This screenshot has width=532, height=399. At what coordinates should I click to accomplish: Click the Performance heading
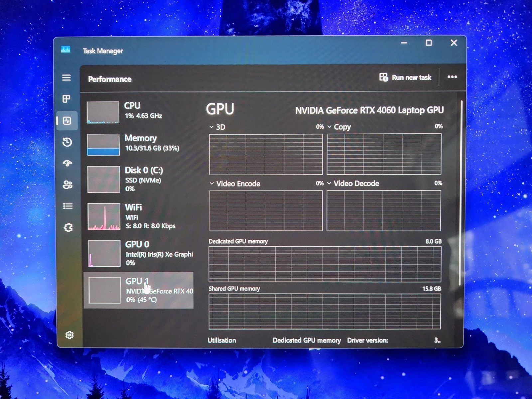pyautogui.click(x=110, y=79)
